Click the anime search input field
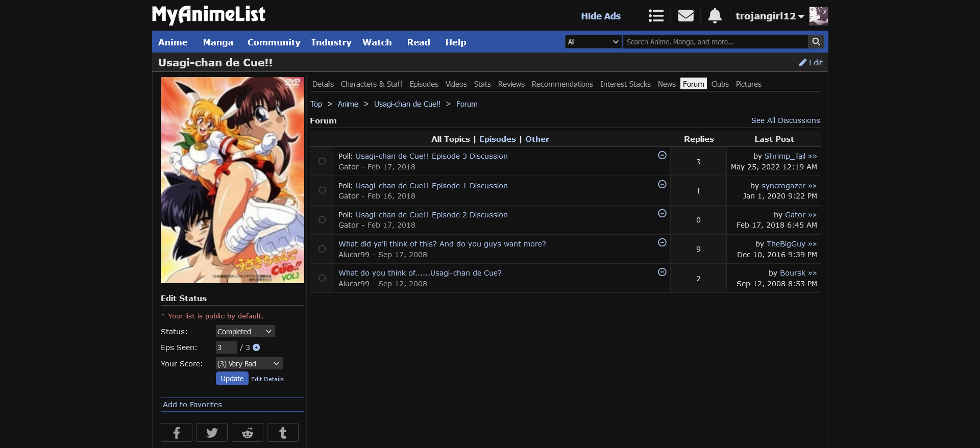This screenshot has width=980, height=448. point(715,42)
